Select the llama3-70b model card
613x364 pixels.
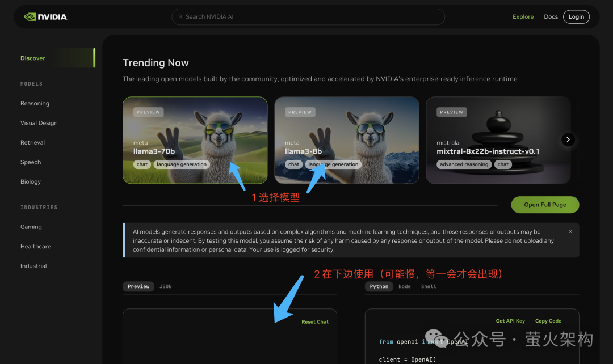[195, 140]
